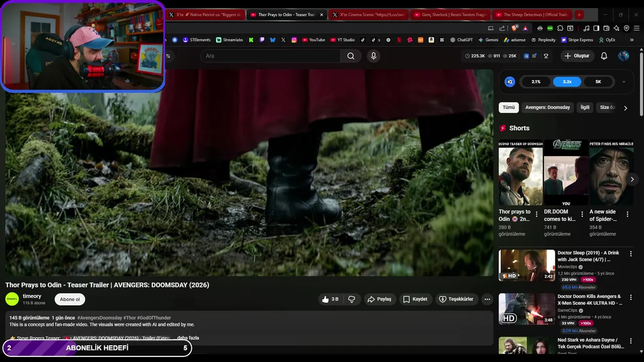This screenshot has height=362, width=644.
Task: Show next Shorts with arrow button
Action: tap(632, 179)
